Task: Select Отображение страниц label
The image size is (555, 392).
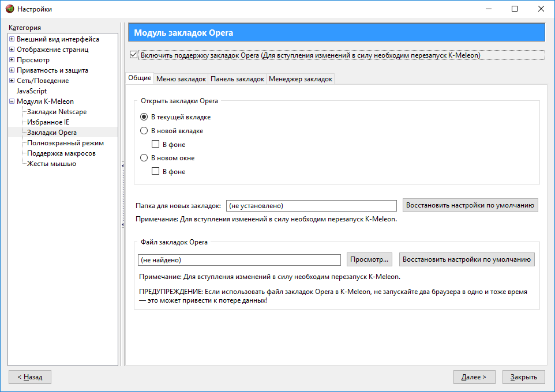Action: point(52,50)
